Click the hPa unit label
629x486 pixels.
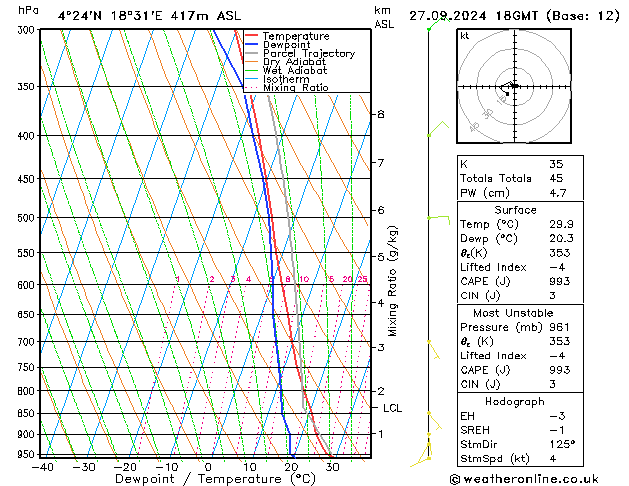click(x=28, y=10)
